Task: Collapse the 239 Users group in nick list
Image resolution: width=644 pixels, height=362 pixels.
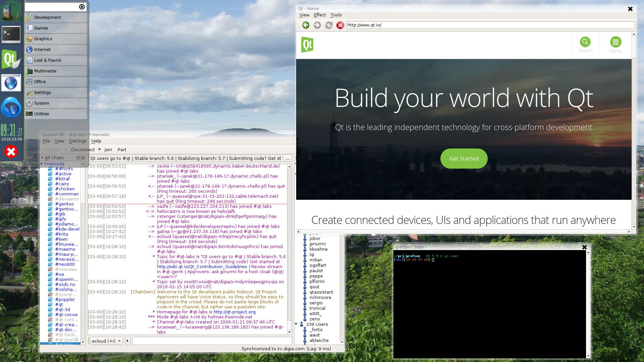Action: pos(296,324)
